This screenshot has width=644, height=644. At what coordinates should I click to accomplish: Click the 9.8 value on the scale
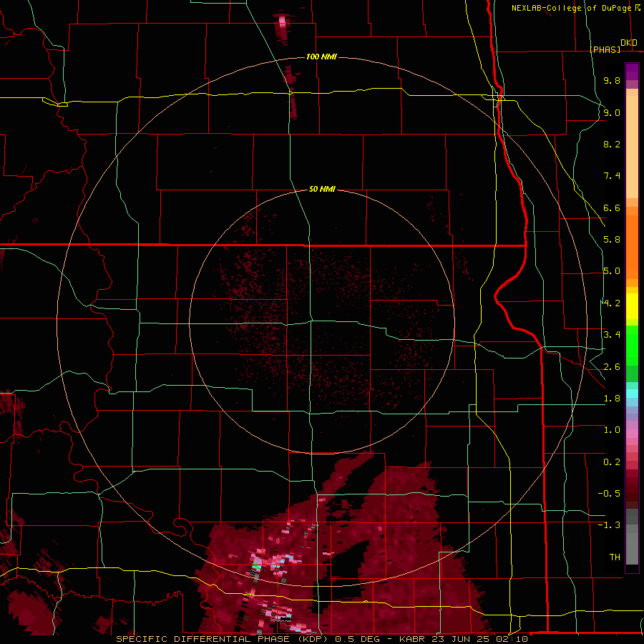(x=612, y=80)
